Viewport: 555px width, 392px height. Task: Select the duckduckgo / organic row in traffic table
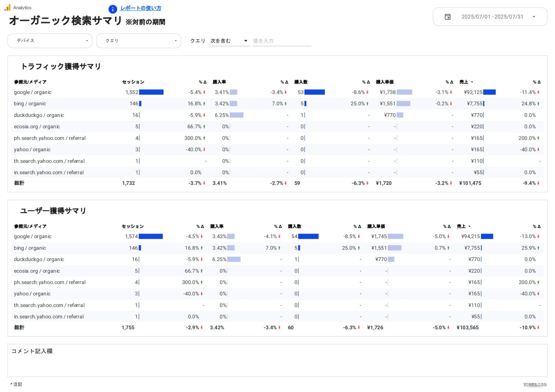tap(39, 115)
